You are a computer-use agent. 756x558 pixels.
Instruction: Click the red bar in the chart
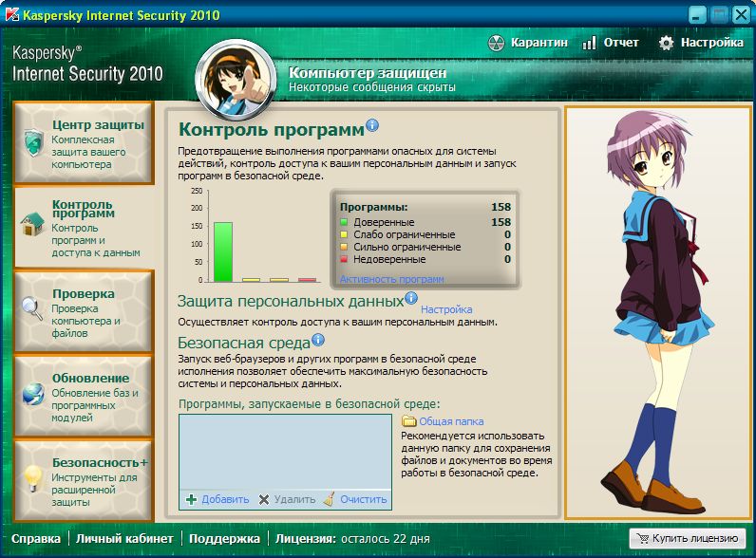coord(307,280)
